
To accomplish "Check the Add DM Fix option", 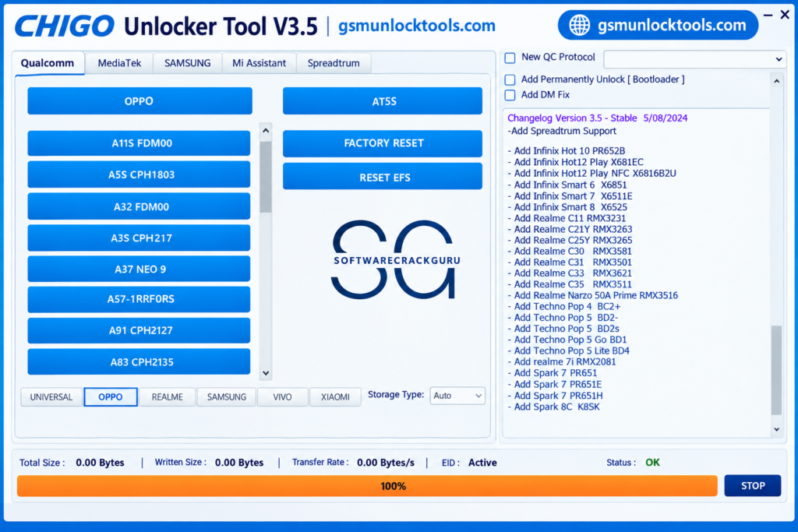I will pos(510,95).
